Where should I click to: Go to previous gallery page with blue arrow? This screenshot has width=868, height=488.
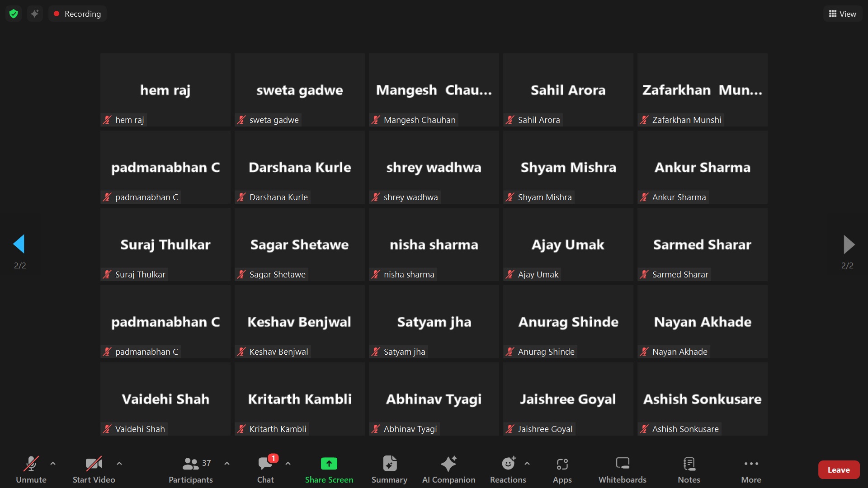point(19,244)
